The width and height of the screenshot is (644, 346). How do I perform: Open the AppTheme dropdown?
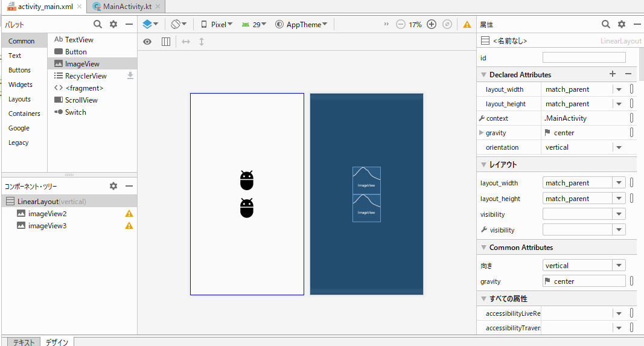pyautogui.click(x=301, y=25)
